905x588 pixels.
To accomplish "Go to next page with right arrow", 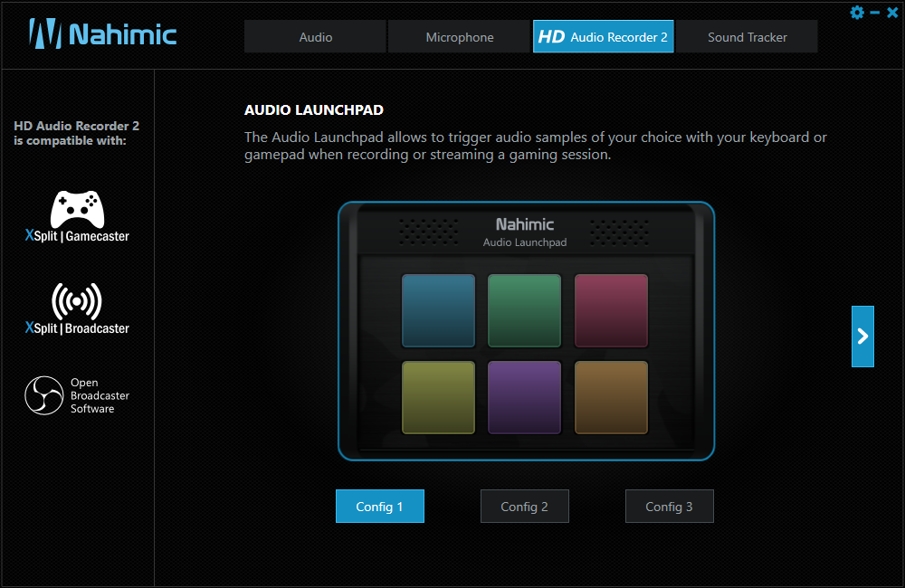I will pos(862,337).
